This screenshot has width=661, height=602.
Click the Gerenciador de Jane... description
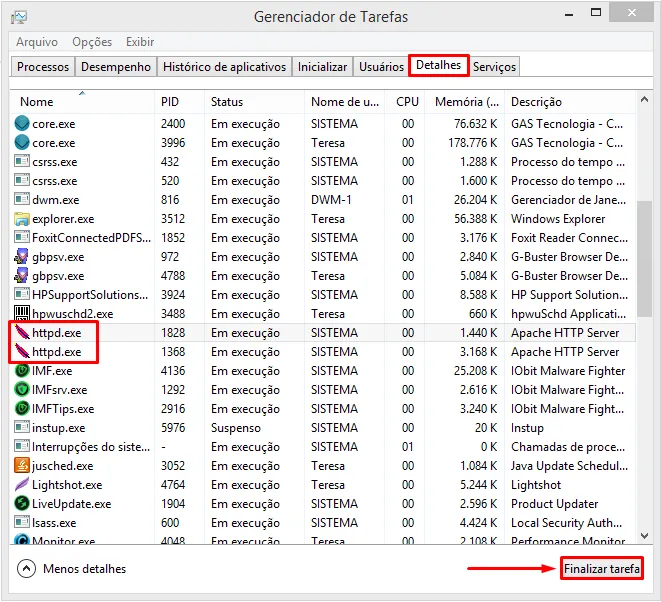(568, 199)
